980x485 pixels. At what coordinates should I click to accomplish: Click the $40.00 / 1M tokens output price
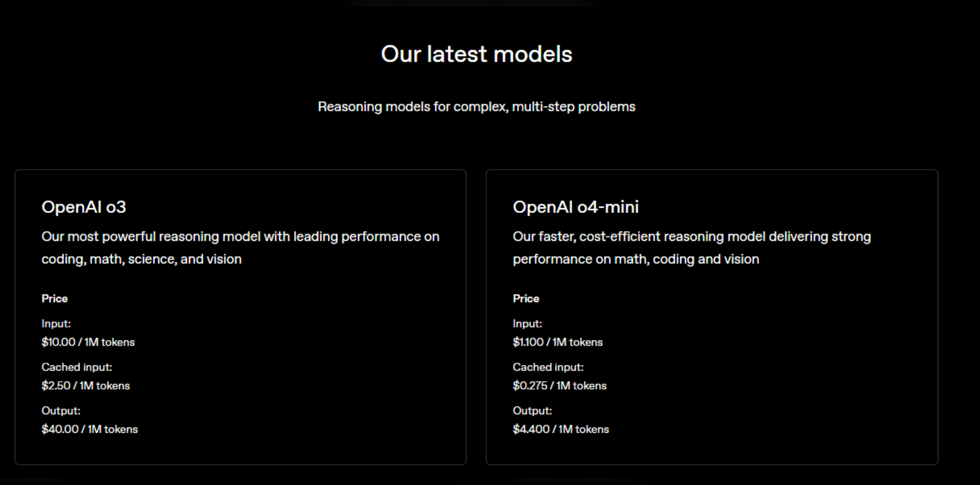[x=90, y=429]
